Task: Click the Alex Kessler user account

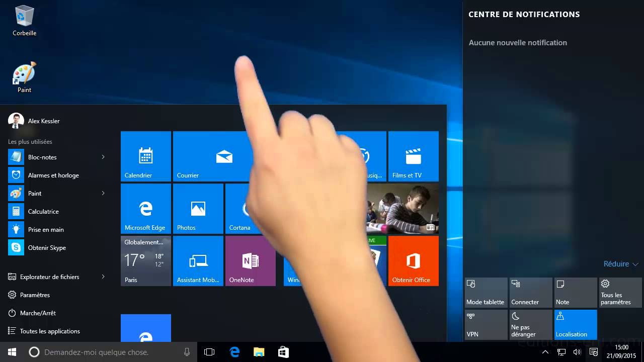Action: pyautogui.click(x=34, y=121)
